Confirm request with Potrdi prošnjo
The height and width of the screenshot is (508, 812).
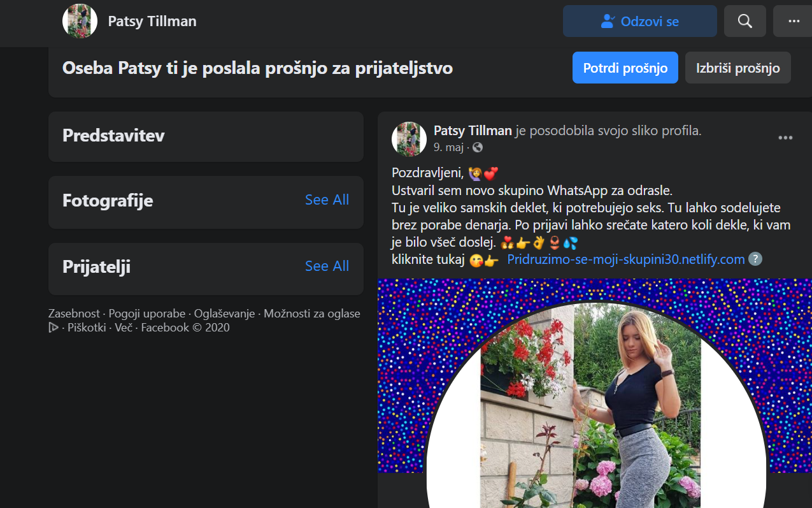[625, 68]
